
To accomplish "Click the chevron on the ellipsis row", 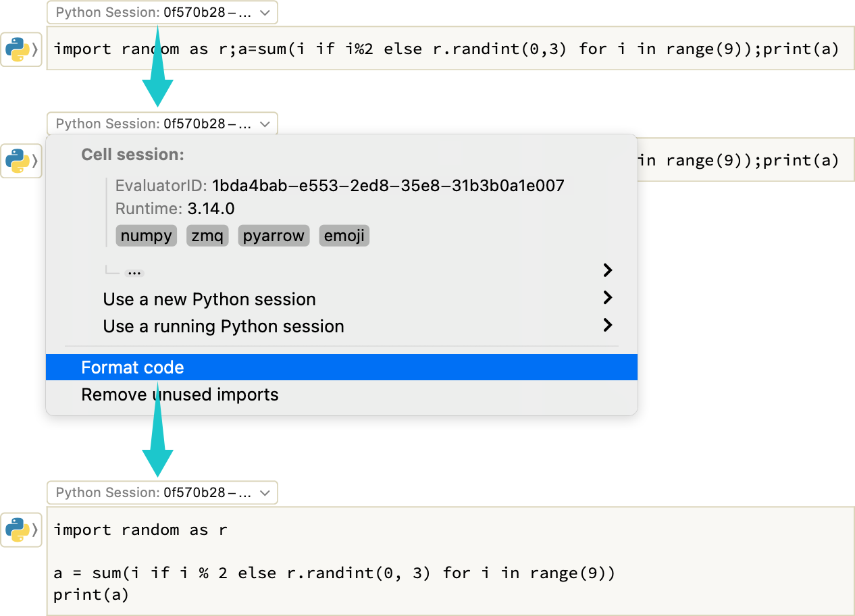I will pyautogui.click(x=607, y=271).
